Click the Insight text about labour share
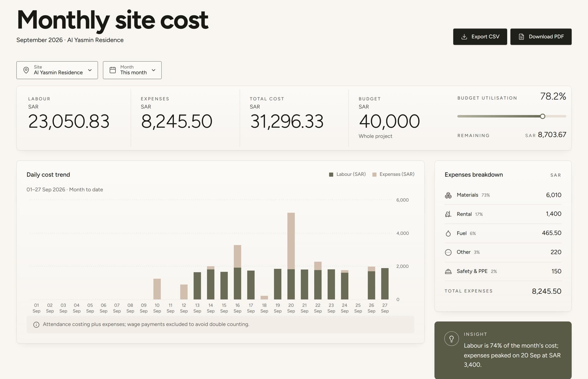 pyautogui.click(x=512, y=355)
